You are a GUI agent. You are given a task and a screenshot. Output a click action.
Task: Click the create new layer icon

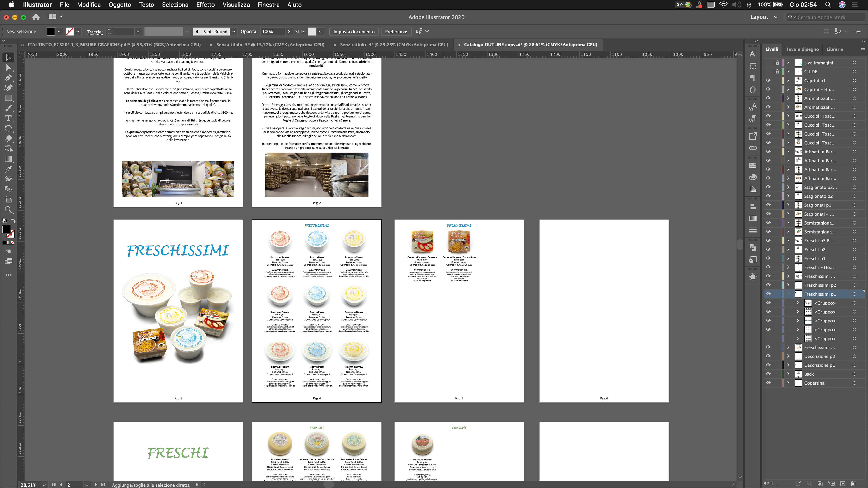(x=842, y=484)
